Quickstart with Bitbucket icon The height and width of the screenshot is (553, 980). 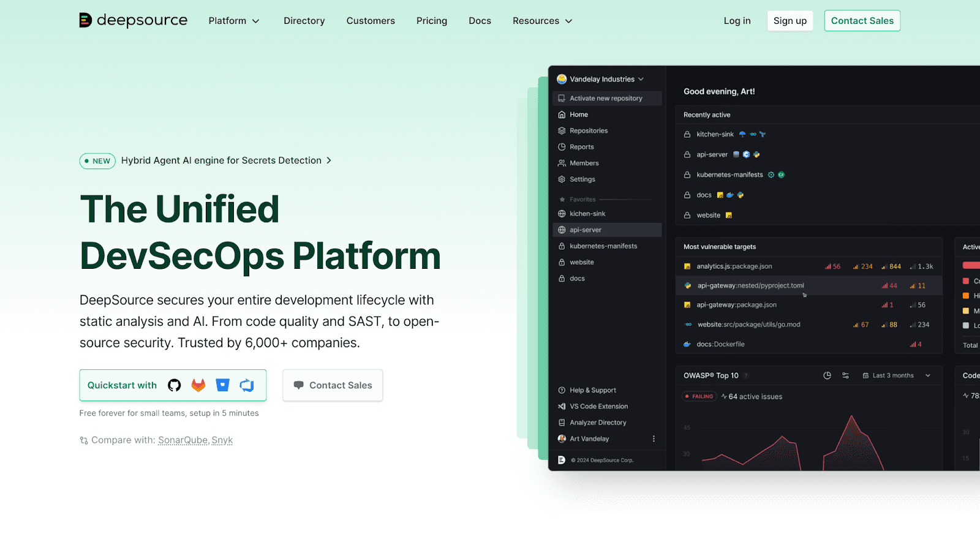click(222, 385)
